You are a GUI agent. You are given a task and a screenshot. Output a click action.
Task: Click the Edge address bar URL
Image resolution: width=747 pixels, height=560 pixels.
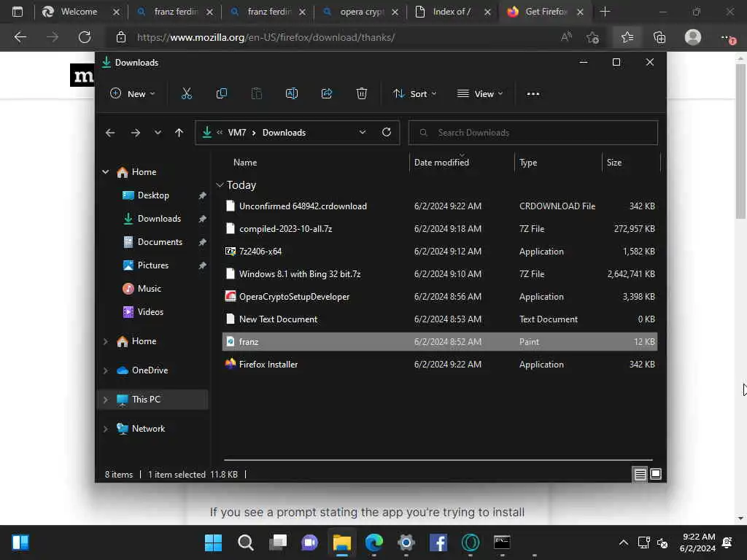coord(266,37)
